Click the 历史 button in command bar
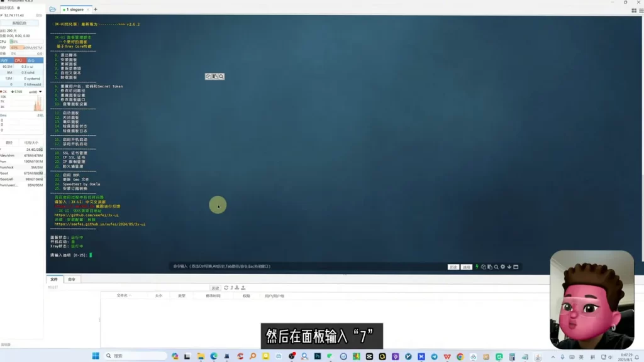This screenshot has width=644, height=362. coord(453,267)
